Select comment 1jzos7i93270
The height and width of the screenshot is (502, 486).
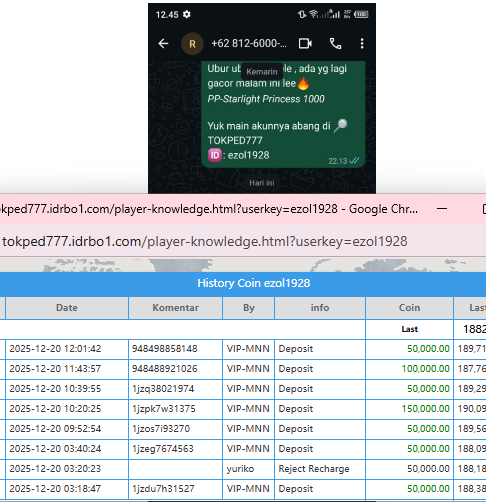point(161,429)
